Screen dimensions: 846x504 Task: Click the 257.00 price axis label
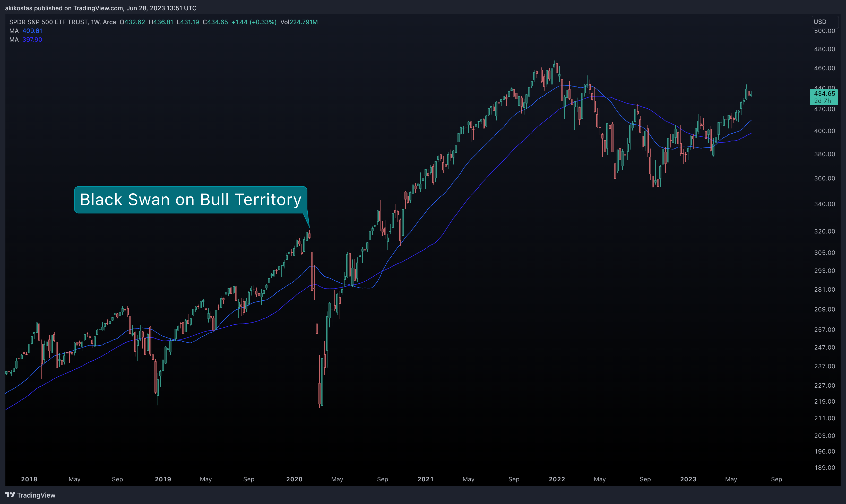pos(824,330)
